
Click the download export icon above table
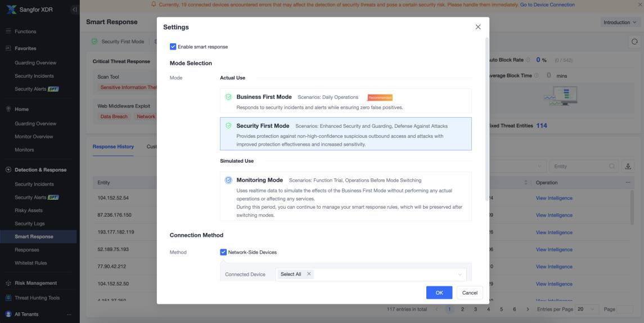click(628, 167)
